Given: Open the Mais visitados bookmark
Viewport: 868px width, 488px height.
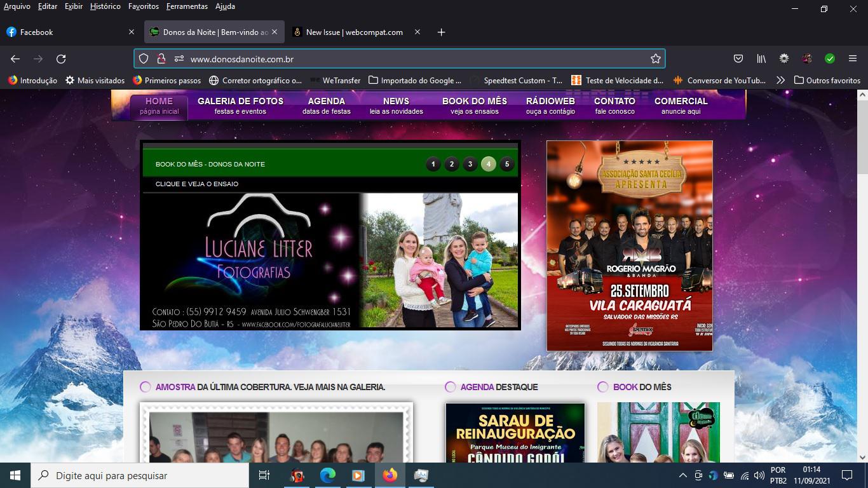Looking at the screenshot, I should [x=95, y=80].
